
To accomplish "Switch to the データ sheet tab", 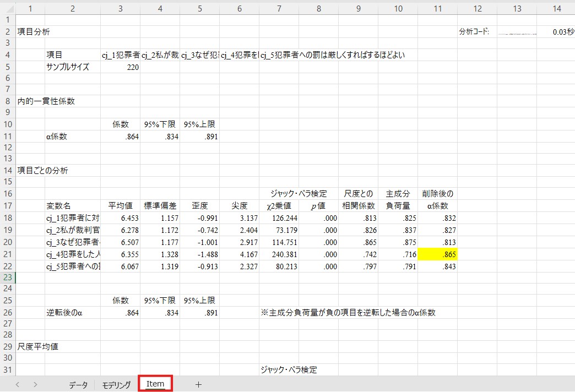I will click(78, 385).
